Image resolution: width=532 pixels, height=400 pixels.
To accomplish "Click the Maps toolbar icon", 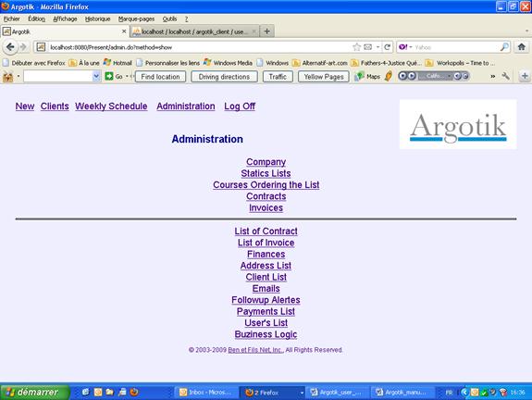I will coord(367,77).
